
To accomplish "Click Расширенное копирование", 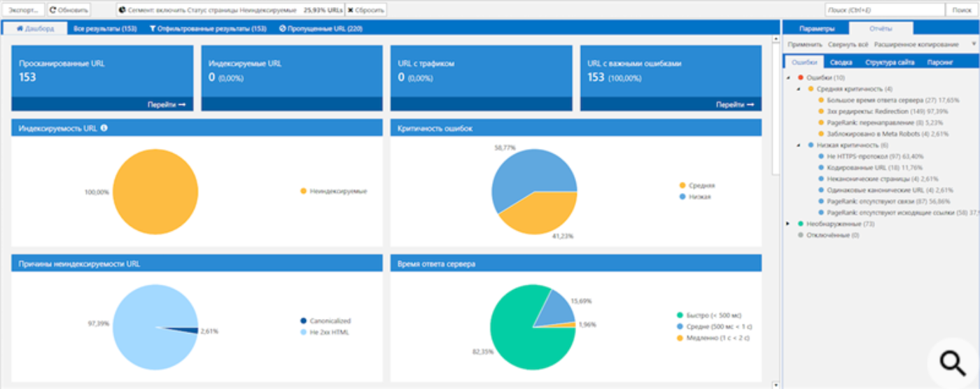I will [x=916, y=44].
